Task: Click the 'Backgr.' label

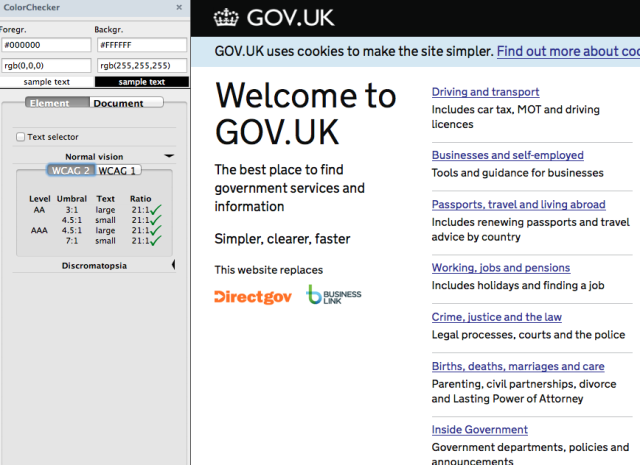Action: [x=109, y=30]
